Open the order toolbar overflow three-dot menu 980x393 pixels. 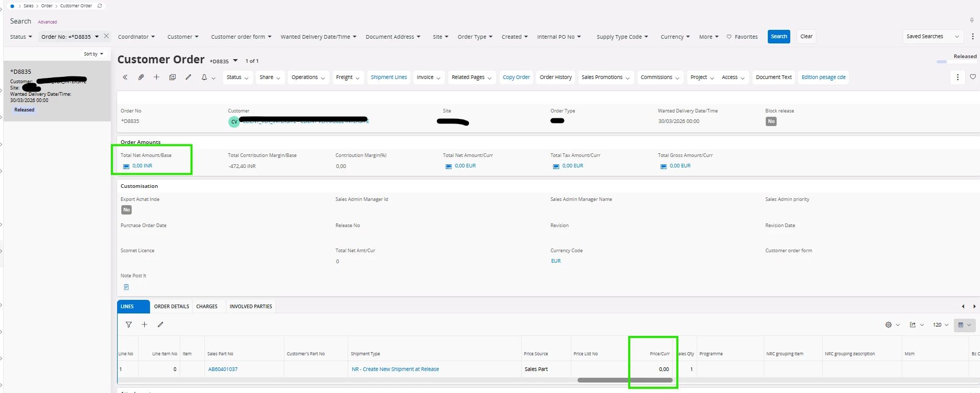click(958, 77)
